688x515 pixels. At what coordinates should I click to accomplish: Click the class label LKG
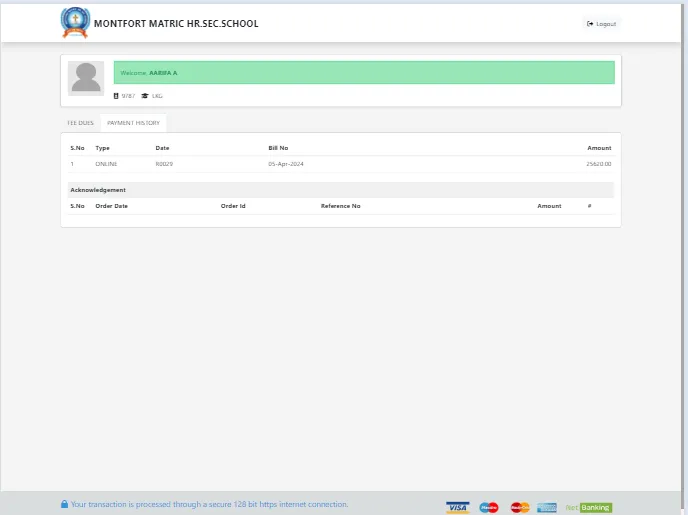pyautogui.click(x=157, y=96)
